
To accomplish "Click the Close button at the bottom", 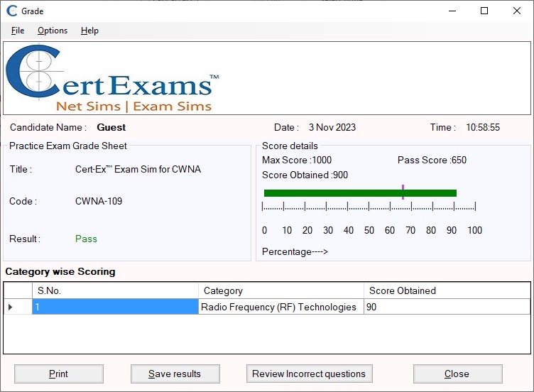I will tap(457, 374).
